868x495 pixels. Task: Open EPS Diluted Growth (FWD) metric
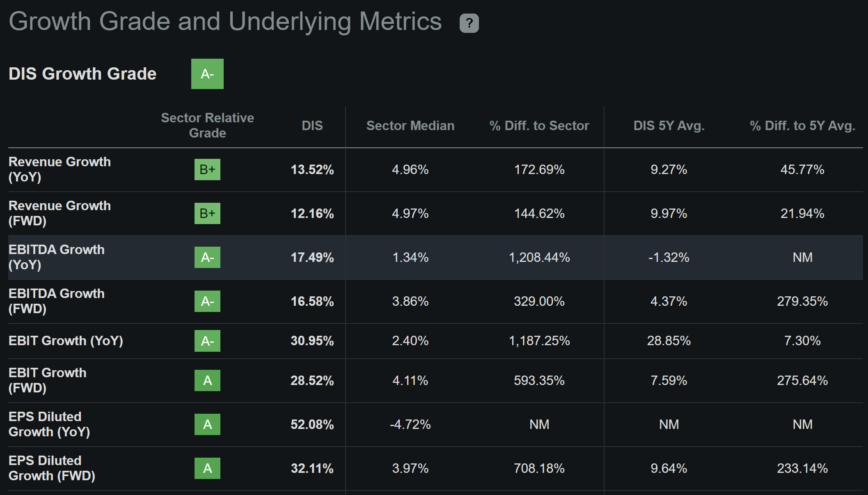point(52,468)
